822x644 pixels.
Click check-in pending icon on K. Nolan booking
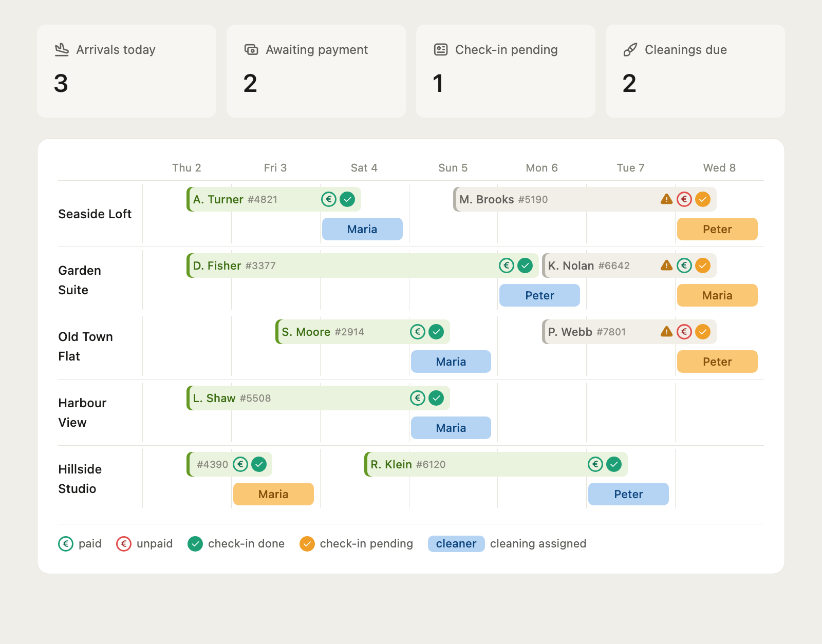703,265
